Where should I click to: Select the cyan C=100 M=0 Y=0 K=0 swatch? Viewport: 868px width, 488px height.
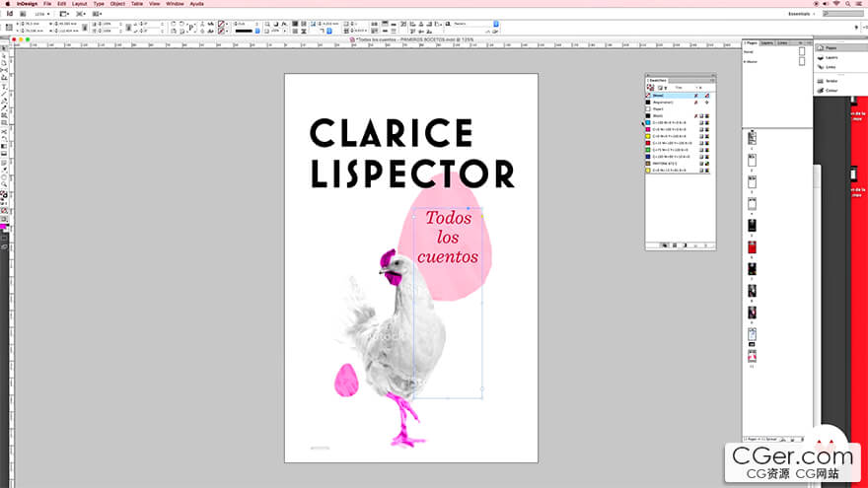pyautogui.click(x=679, y=123)
